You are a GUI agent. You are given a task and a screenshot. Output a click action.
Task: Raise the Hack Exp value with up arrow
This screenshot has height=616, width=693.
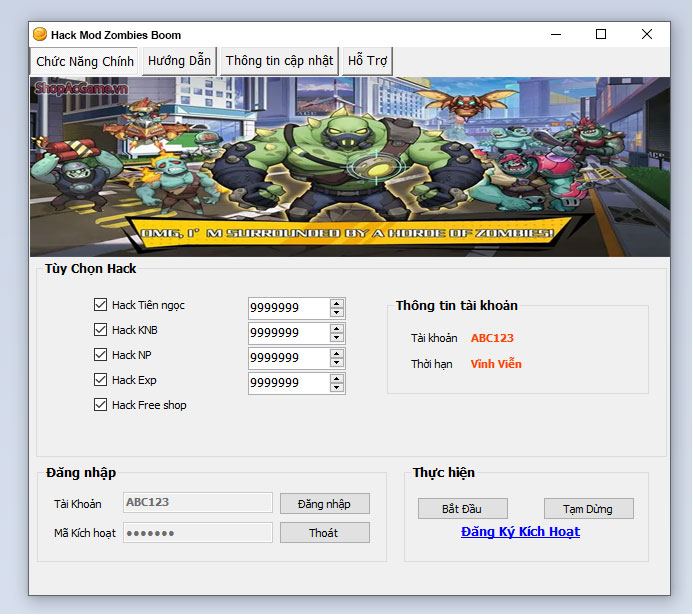pos(337,379)
